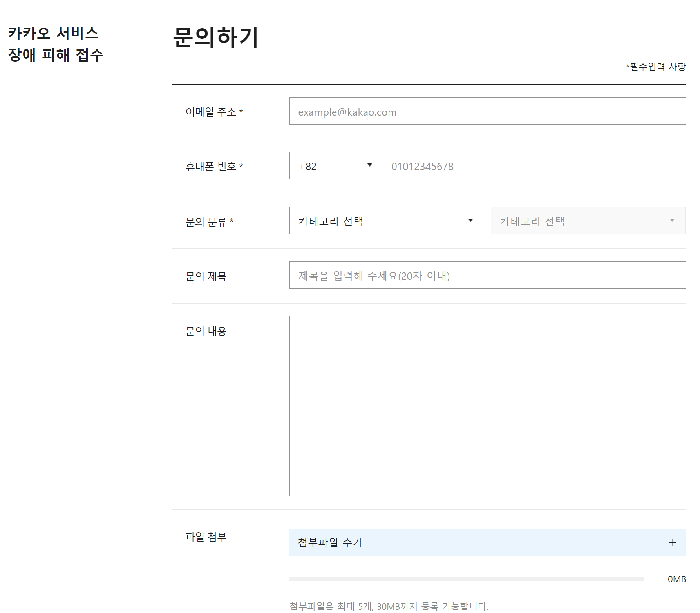Click the 0MB file size indicator
Screen dimensions: 700x613
point(677,579)
